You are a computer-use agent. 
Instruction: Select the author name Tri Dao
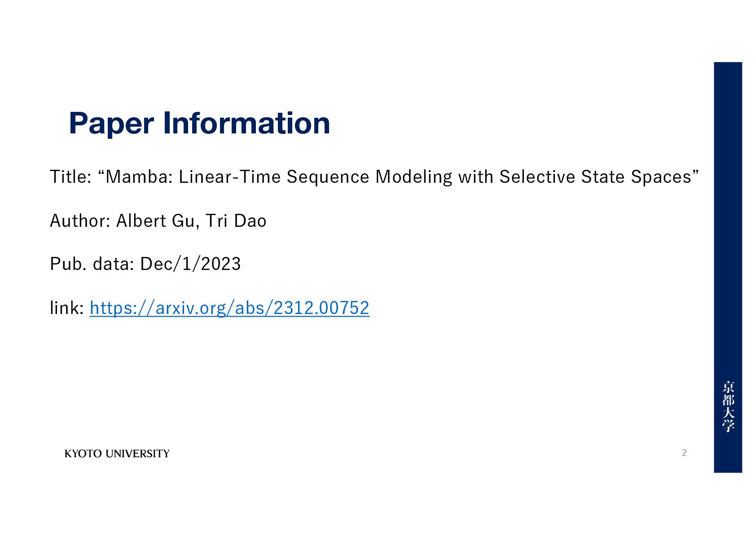[x=236, y=221]
